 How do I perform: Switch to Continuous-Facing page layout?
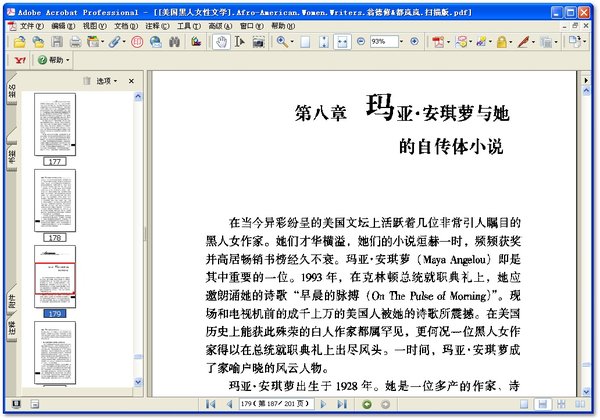click(x=561, y=404)
